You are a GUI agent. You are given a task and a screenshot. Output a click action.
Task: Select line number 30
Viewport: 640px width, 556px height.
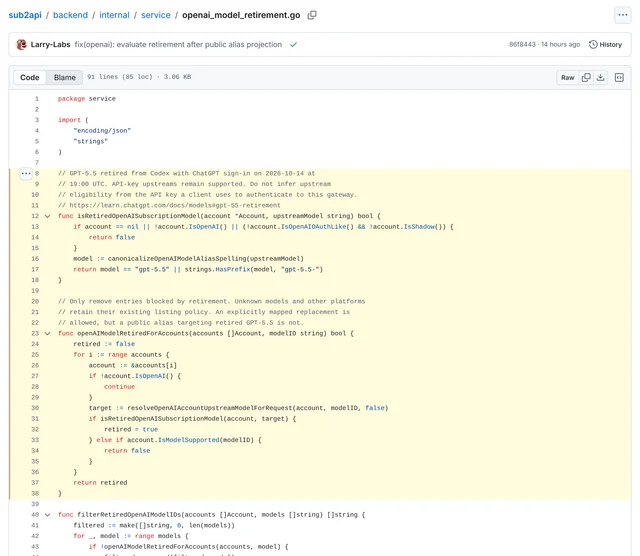(x=35, y=408)
